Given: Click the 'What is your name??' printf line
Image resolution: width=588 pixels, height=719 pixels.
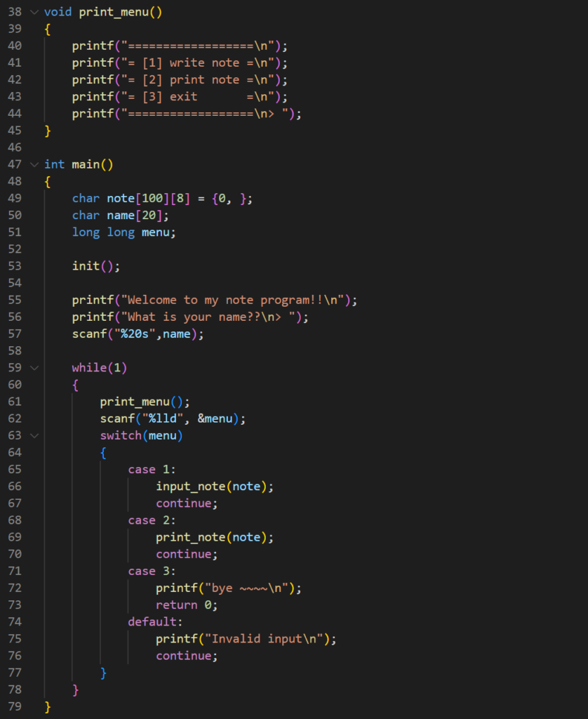Looking at the screenshot, I should [x=190, y=317].
